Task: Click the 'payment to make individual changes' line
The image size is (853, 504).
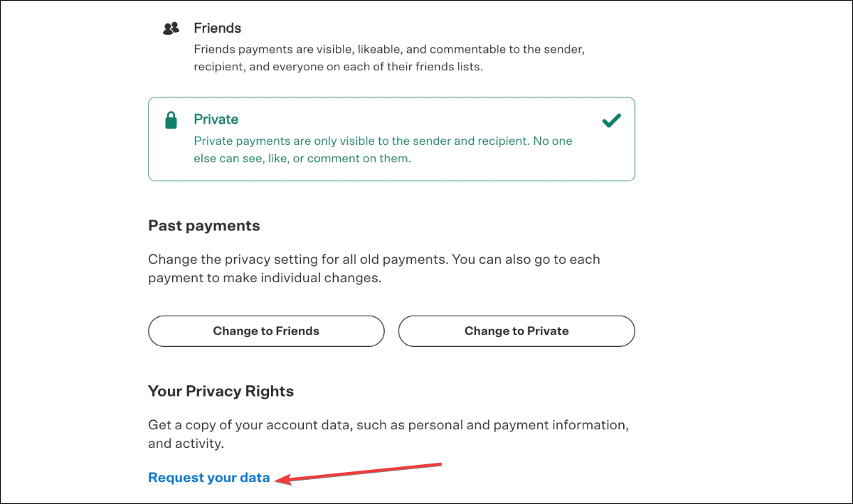Action: point(265,278)
